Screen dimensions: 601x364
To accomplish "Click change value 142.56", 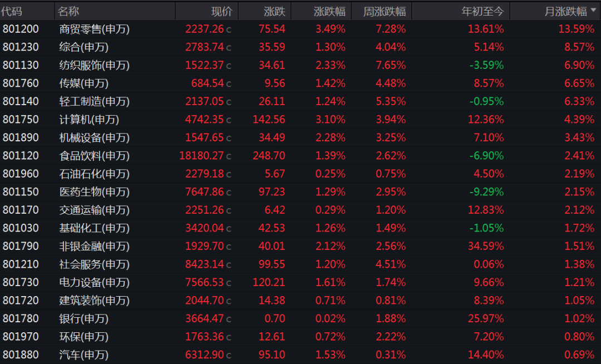I will click(269, 119).
